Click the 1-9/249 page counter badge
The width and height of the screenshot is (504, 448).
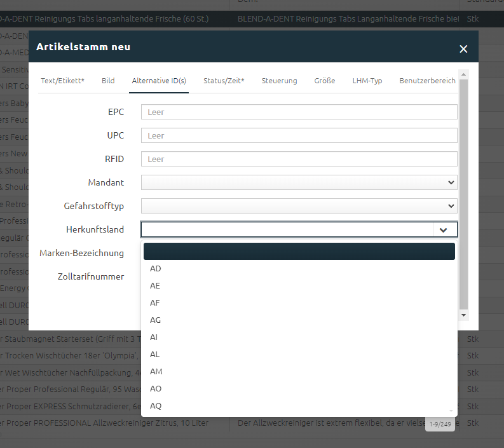[x=440, y=424]
